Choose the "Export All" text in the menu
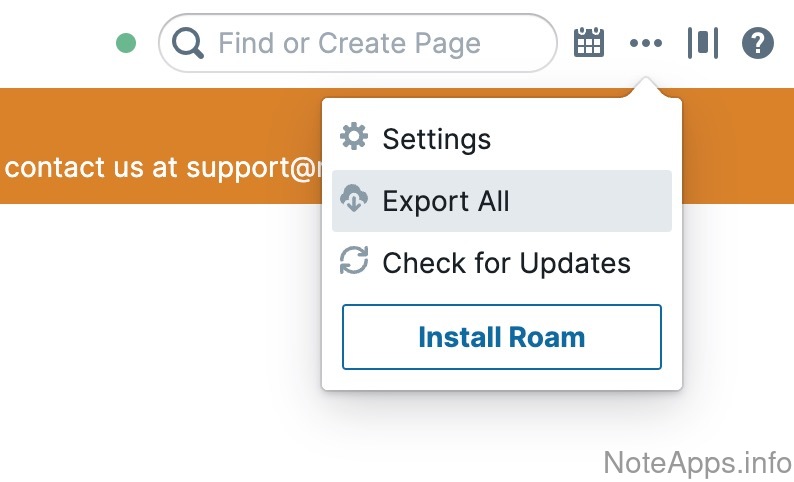Image resolution: width=794 pixels, height=482 pixels. (x=446, y=201)
